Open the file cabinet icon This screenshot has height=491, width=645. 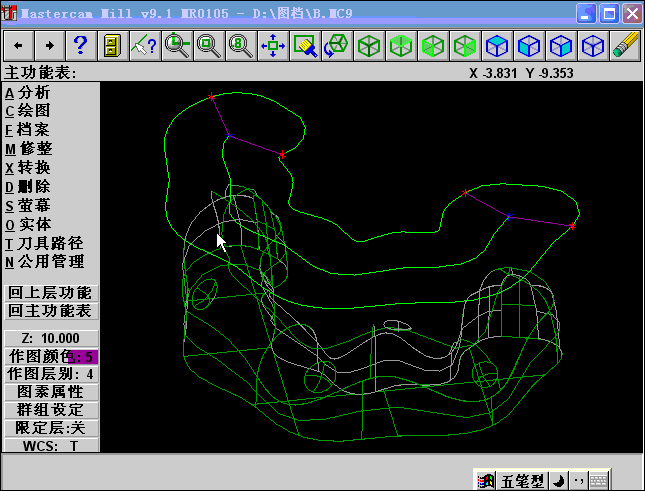click(114, 46)
